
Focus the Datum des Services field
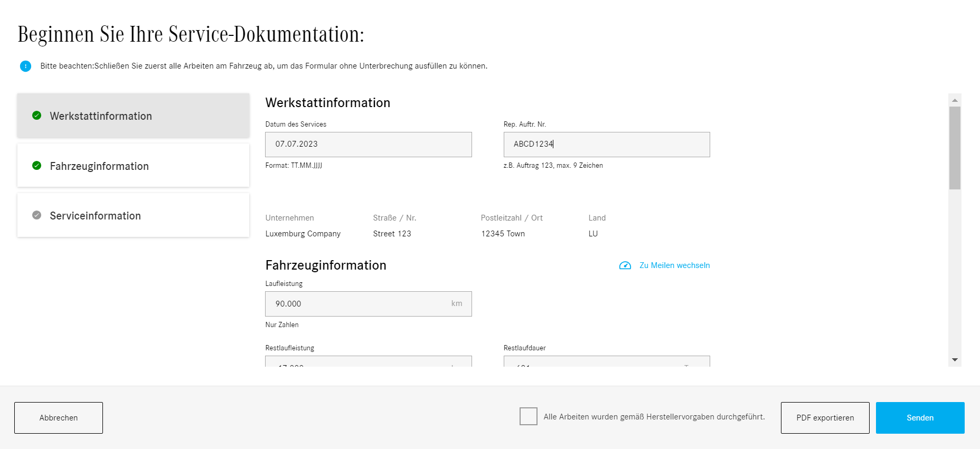coord(369,145)
